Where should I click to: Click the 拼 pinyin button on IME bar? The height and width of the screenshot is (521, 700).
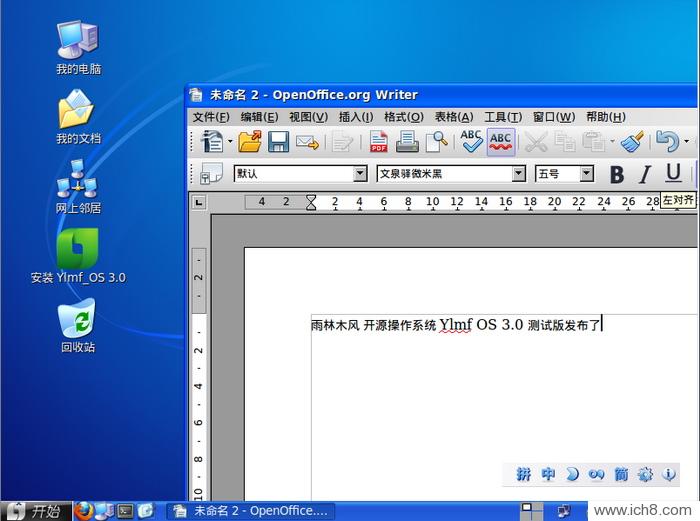[x=524, y=474]
